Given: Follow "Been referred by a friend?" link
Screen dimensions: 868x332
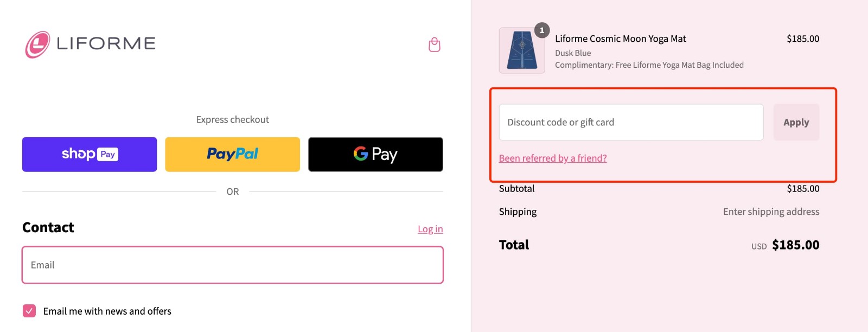Looking at the screenshot, I should click(x=553, y=158).
